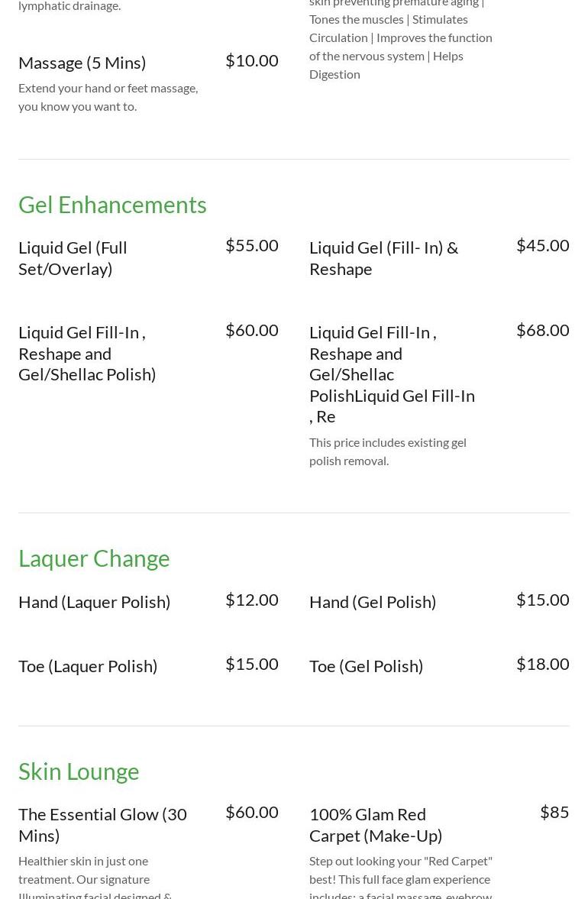Select the $68.00 gel enhancement price
This screenshot has width=588, height=899.
pos(542,330)
